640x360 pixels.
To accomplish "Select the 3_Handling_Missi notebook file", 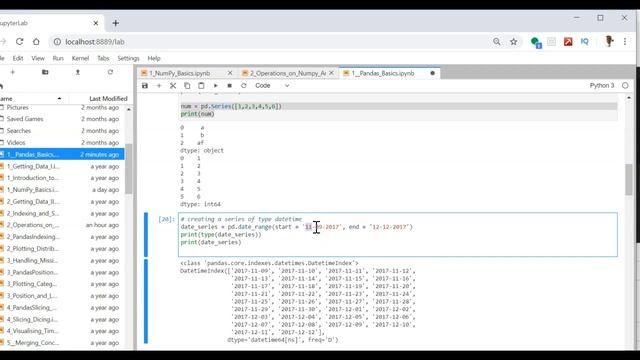I will pos(62,260).
